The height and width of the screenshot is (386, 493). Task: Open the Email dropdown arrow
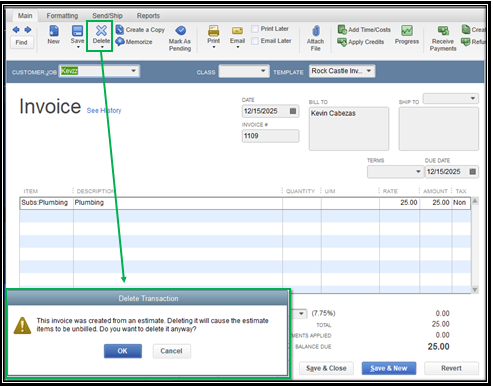pos(238,47)
